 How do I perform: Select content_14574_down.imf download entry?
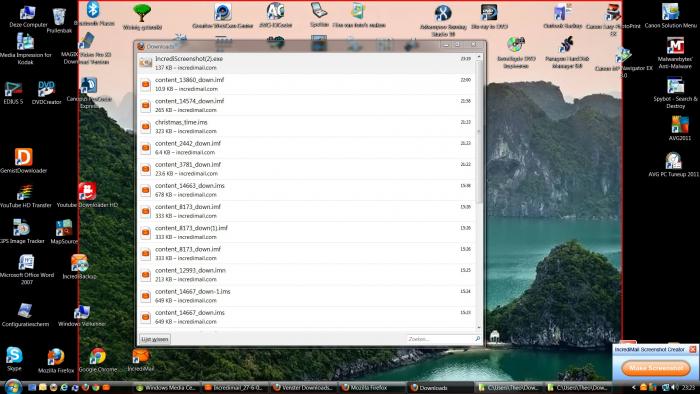pyautogui.click(x=306, y=105)
